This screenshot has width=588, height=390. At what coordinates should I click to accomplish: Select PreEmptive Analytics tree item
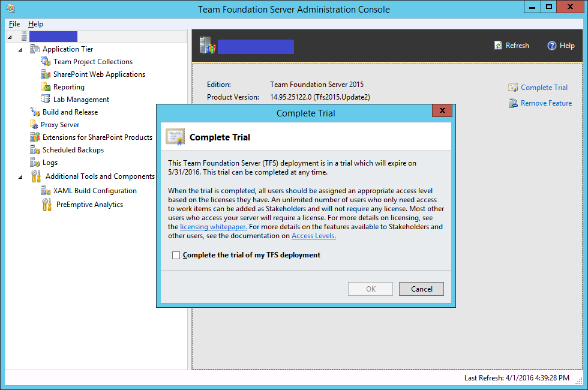pyautogui.click(x=89, y=205)
